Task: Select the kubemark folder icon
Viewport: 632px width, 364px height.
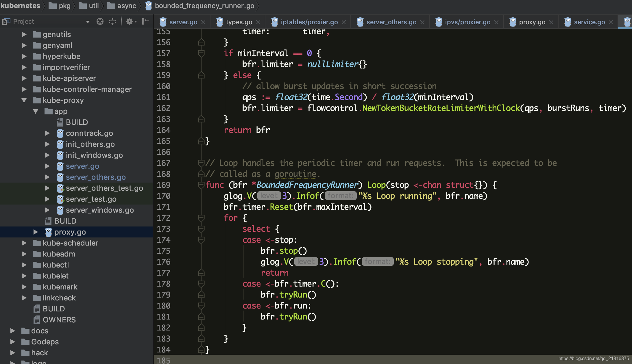Action: [x=37, y=287]
